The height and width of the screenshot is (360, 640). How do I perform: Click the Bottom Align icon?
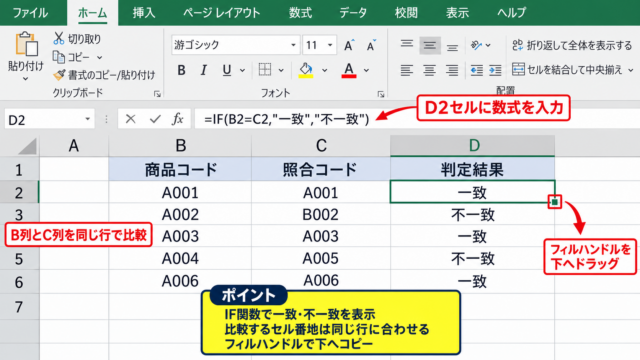point(452,46)
